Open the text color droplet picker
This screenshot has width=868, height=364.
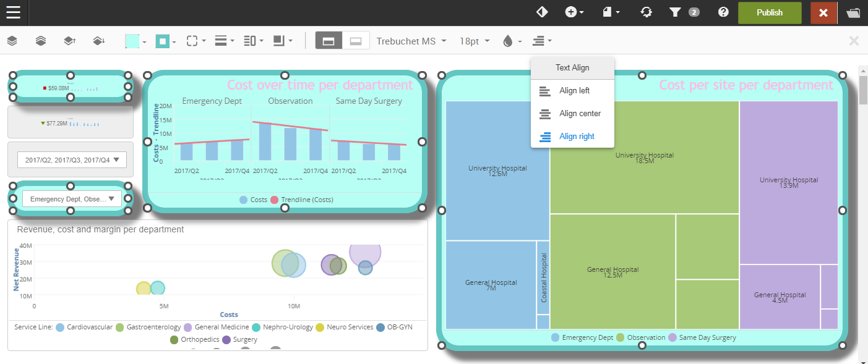(x=508, y=41)
